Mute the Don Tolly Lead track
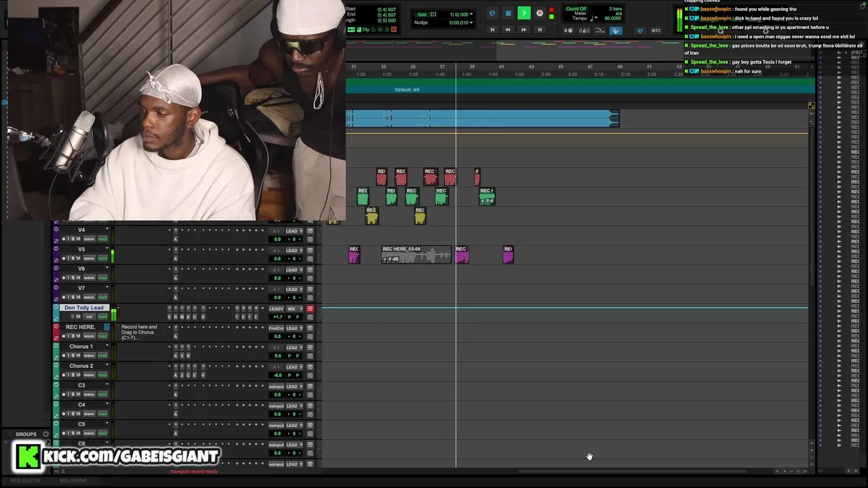The width and height of the screenshot is (868, 488). 78,317
